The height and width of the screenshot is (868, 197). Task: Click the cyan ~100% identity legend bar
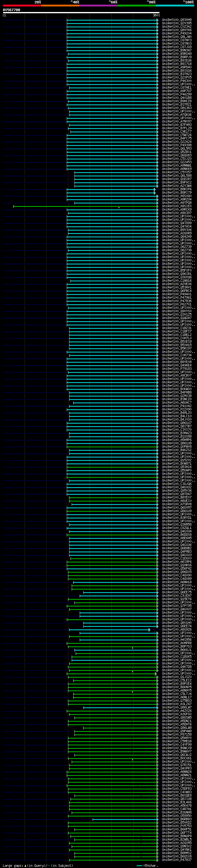coord(175,6)
